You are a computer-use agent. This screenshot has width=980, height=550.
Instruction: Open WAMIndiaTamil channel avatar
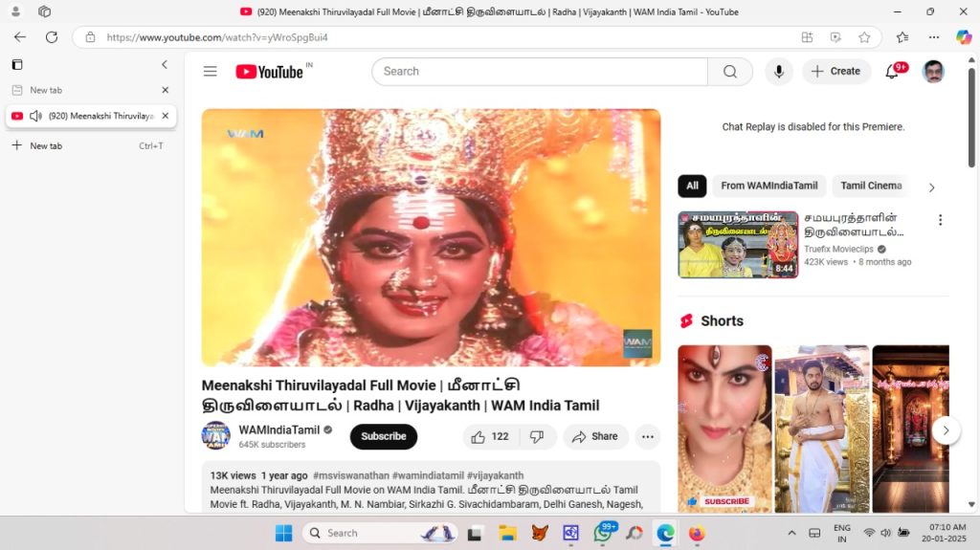(215, 435)
